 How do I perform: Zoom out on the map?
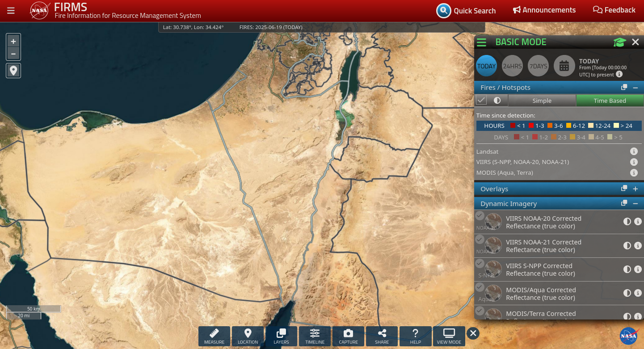pos(13,54)
